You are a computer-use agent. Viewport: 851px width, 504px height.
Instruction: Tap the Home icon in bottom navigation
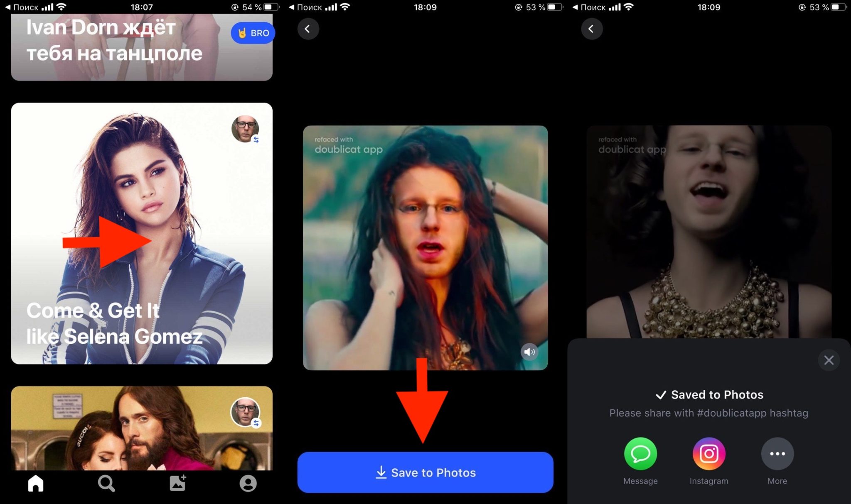pos(35,483)
